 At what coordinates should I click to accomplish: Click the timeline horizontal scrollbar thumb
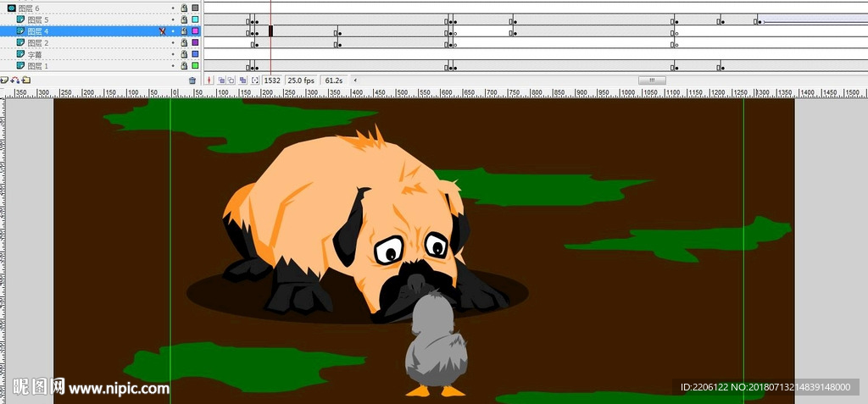pos(652,80)
